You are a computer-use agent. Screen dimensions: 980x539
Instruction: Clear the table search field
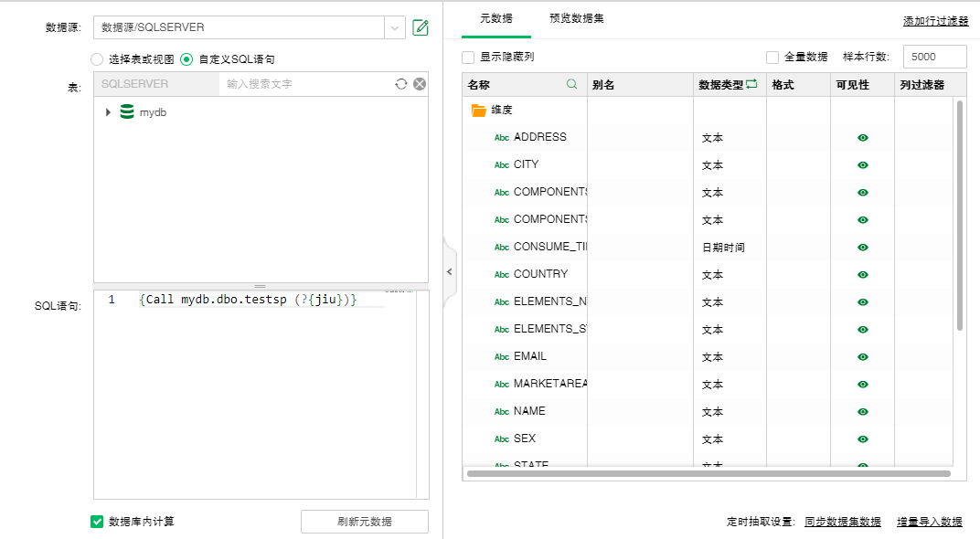[x=420, y=84]
